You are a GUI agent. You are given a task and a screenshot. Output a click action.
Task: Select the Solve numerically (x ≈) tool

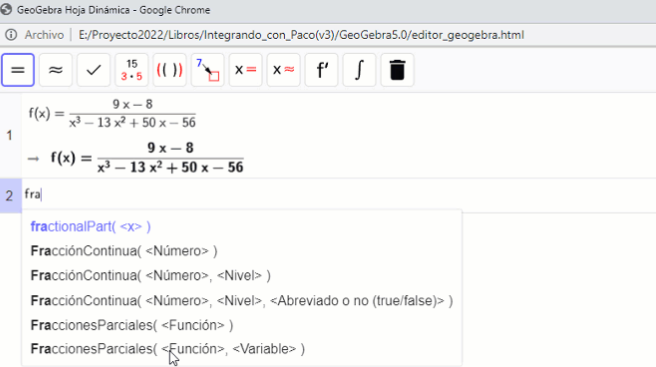click(x=283, y=70)
